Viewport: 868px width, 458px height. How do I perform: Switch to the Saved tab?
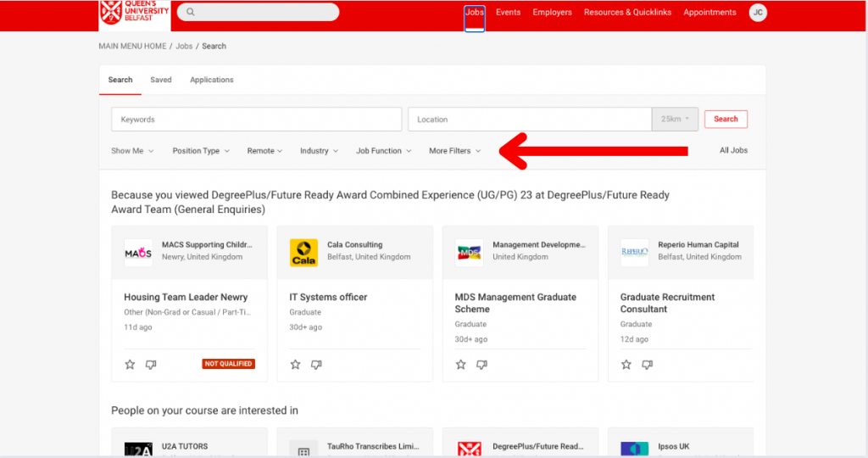(161, 80)
